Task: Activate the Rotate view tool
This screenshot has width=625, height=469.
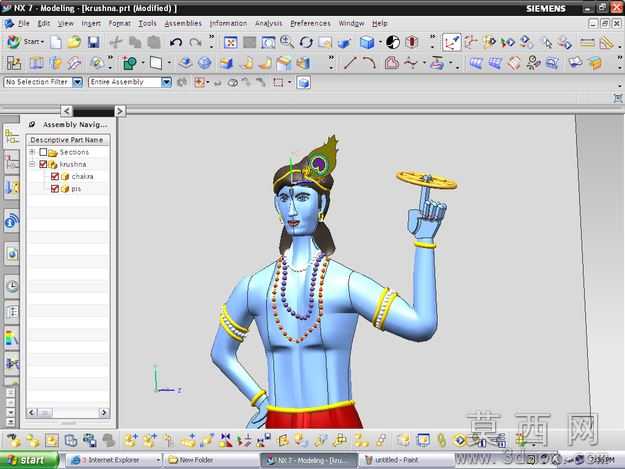Action: (x=306, y=42)
